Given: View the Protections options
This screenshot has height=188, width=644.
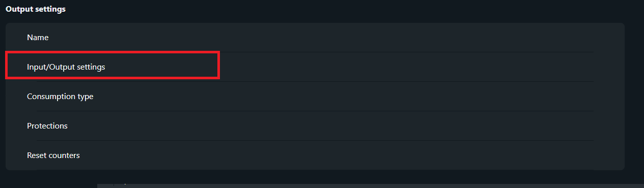Looking at the screenshot, I should tap(315, 126).
